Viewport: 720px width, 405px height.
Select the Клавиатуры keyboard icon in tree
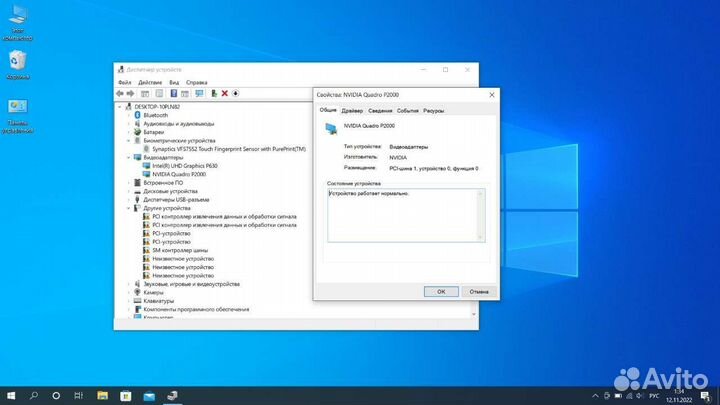[x=137, y=301]
